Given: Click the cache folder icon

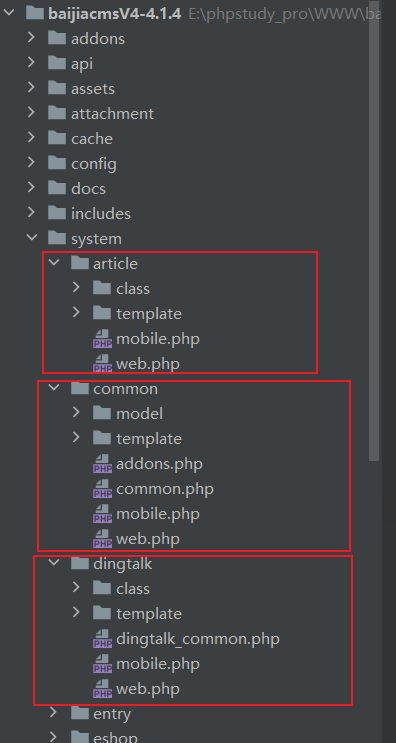Looking at the screenshot, I should coord(57,138).
